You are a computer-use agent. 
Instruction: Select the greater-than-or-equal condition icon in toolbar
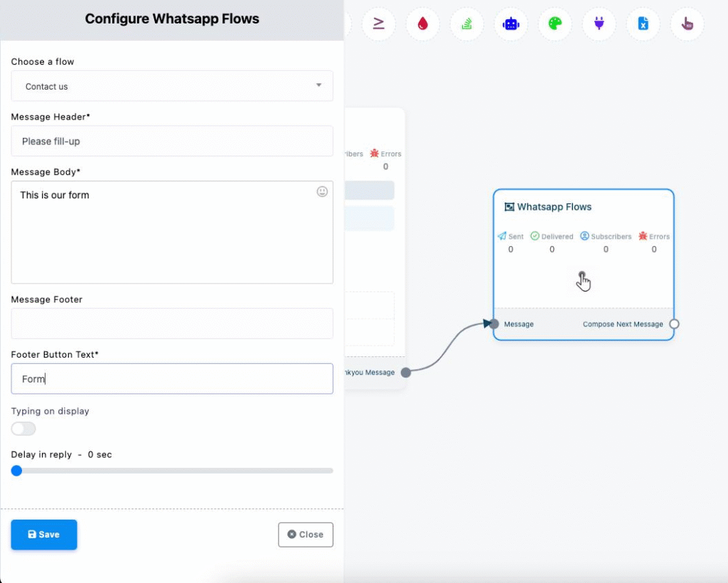378,23
